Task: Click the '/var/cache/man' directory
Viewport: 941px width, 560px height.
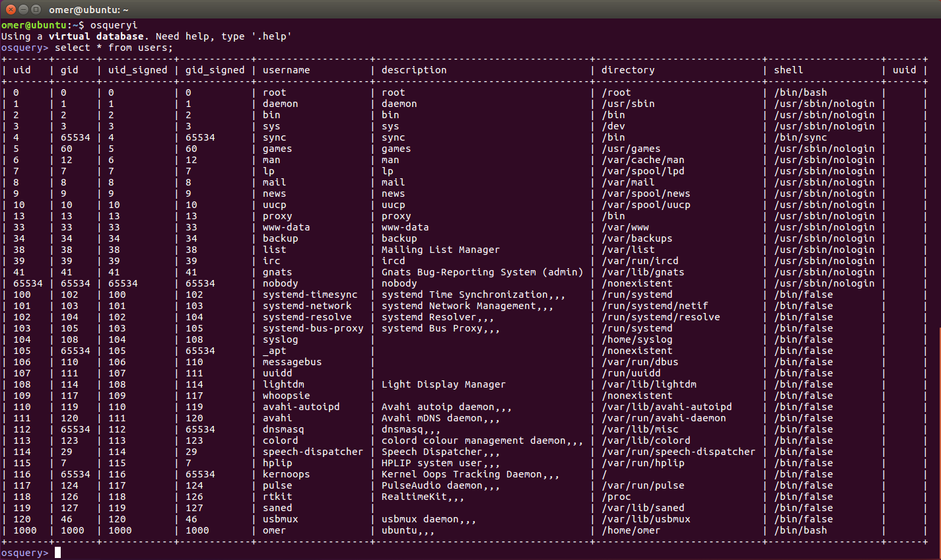Action: 643,160
